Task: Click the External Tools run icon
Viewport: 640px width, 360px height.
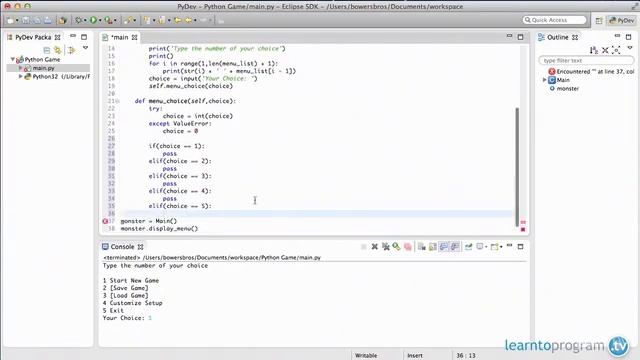Action: pos(108,20)
